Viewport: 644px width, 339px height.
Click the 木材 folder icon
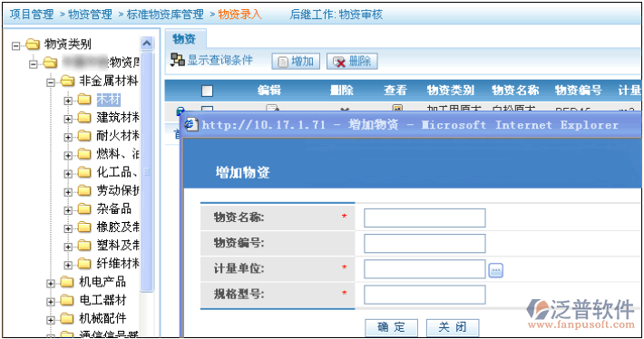[83, 99]
